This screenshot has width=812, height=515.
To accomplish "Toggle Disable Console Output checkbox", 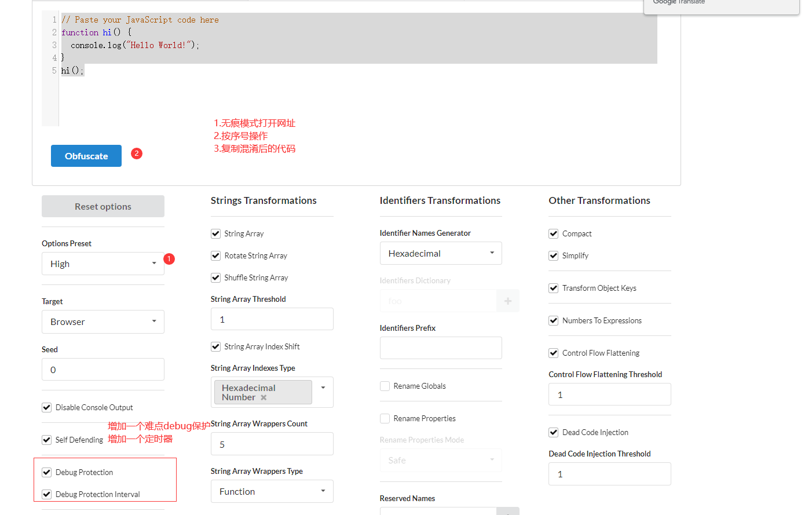I will tap(47, 407).
